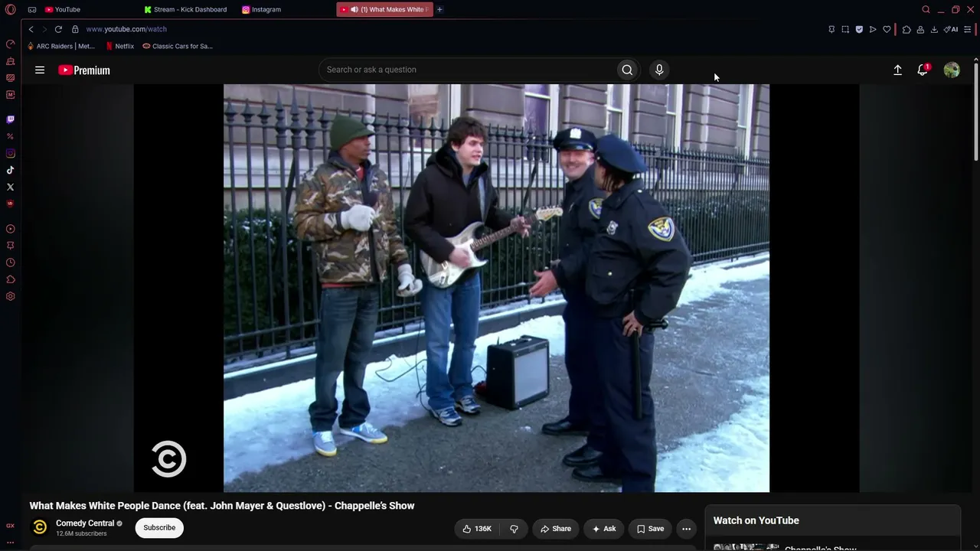Add page to bookmarks with heart icon
Screen dimensions: 980x551
(887, 29)
